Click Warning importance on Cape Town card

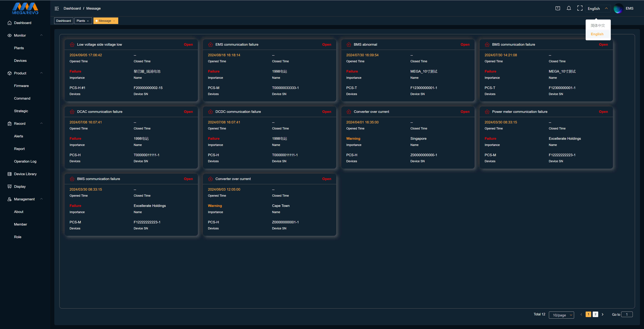coord(215,206)
